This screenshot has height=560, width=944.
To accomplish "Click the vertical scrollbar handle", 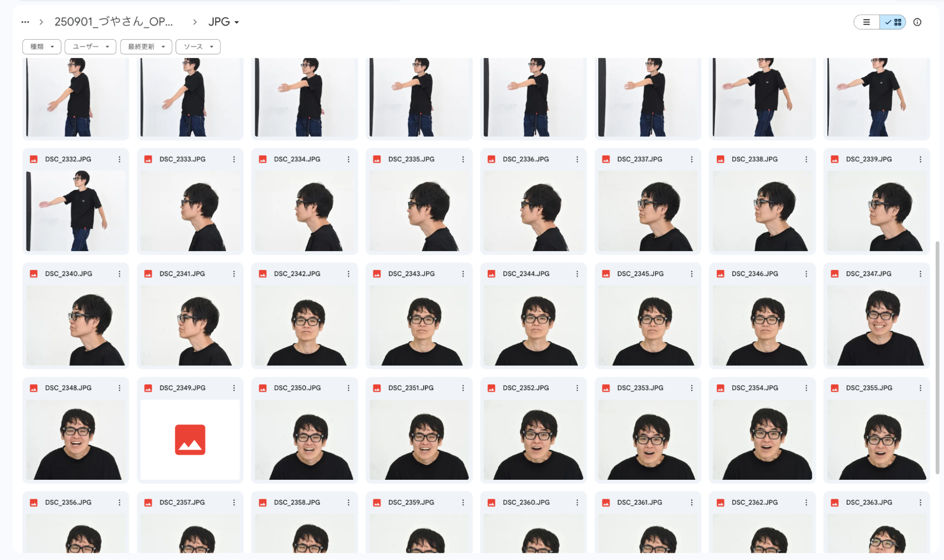I will [937, 357].
